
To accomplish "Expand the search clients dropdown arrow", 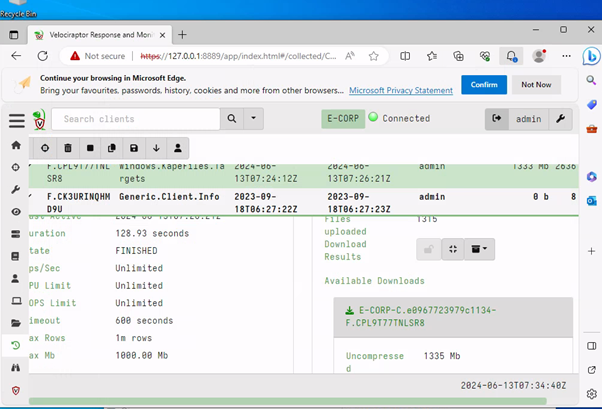I will tap(253, 119).
